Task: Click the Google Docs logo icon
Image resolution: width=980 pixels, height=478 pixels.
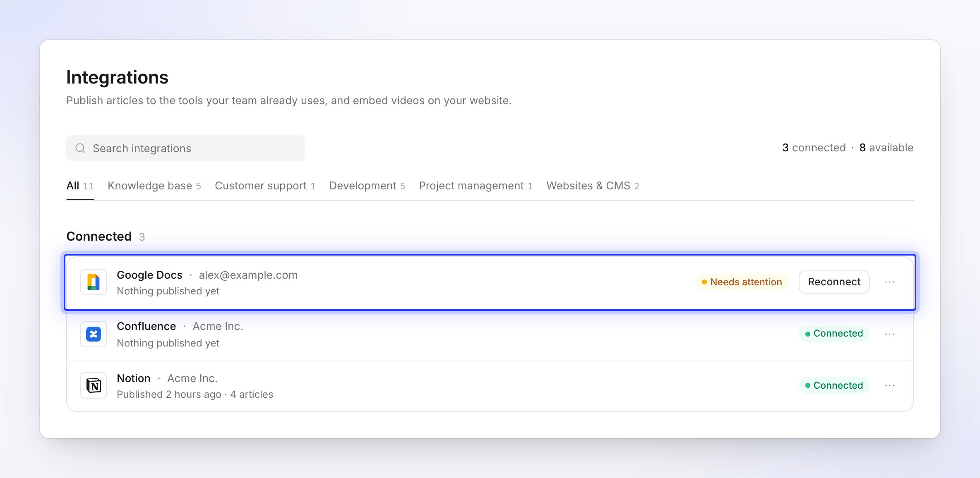Action: pos(94,282)
